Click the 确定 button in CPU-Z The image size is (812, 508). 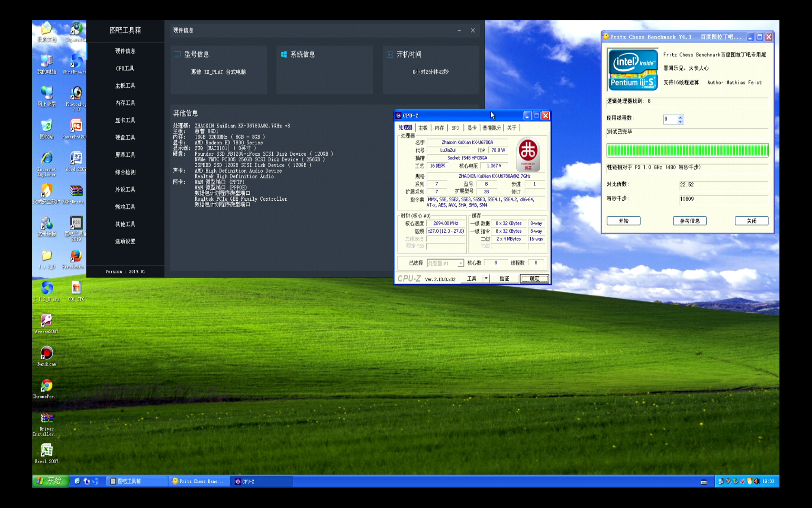(534, 278)
